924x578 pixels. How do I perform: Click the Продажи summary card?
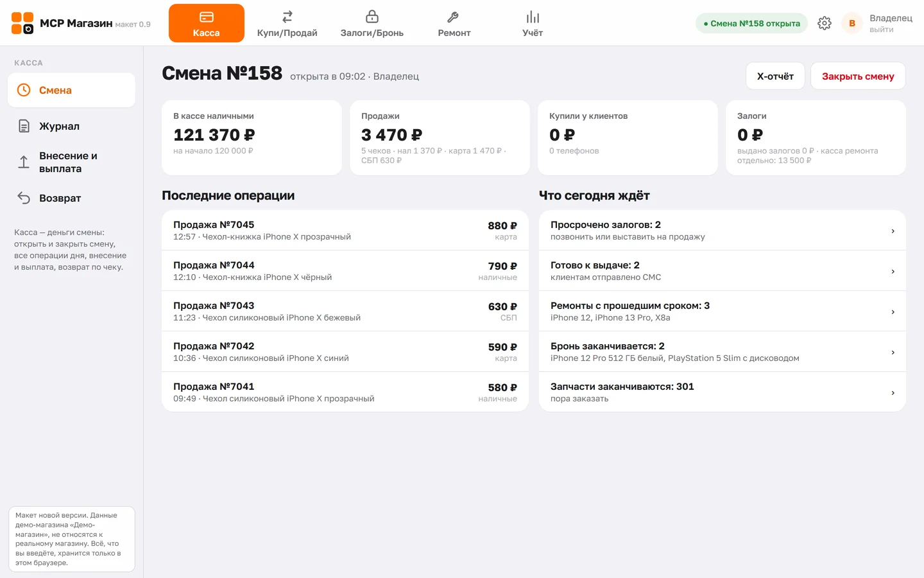click(440, 137)
